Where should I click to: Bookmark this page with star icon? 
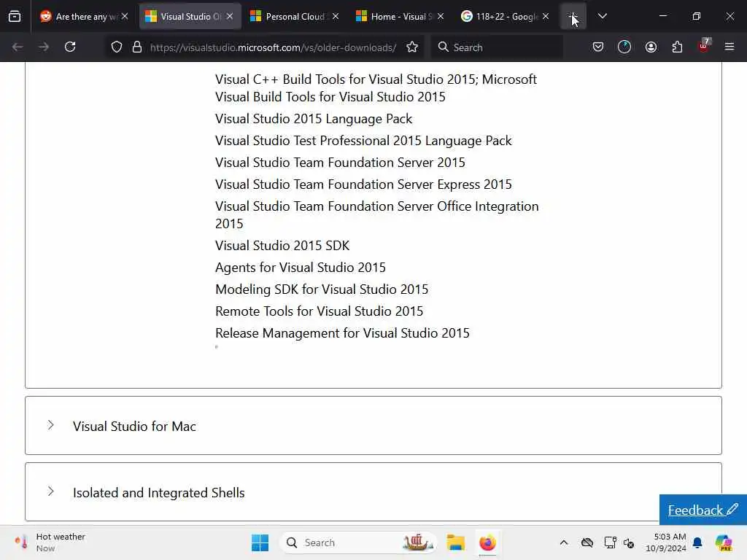pos(412,47)
